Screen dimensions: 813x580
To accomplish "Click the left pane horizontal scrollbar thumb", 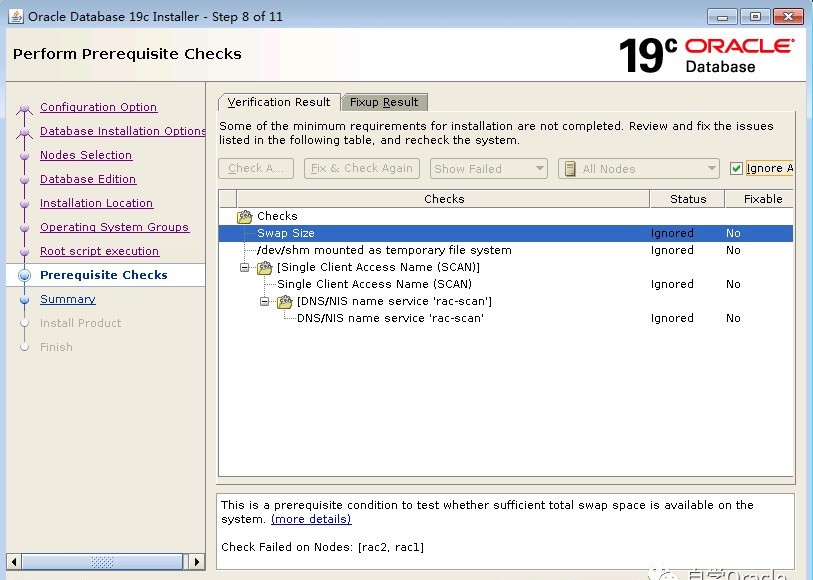I will [x=102, y=563].
